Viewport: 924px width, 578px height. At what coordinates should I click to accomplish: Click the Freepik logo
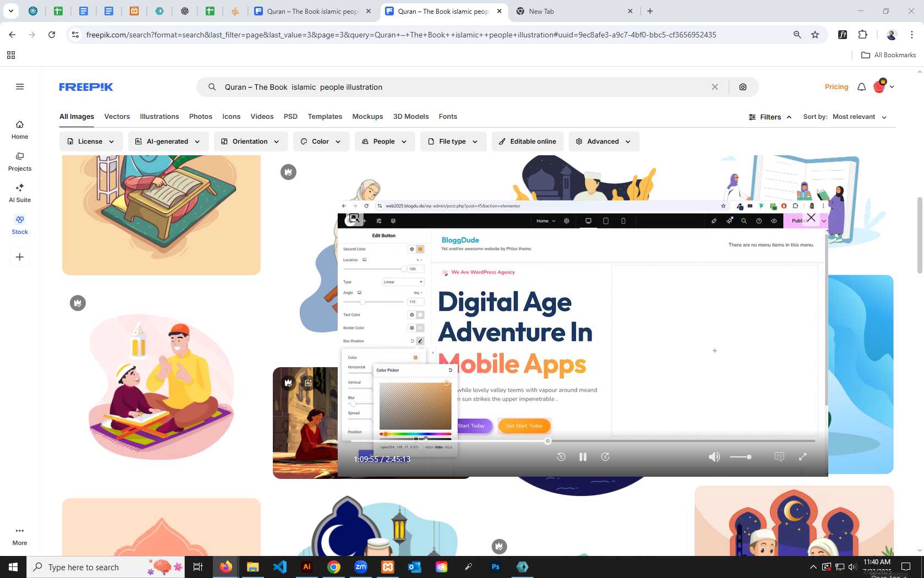86,87
